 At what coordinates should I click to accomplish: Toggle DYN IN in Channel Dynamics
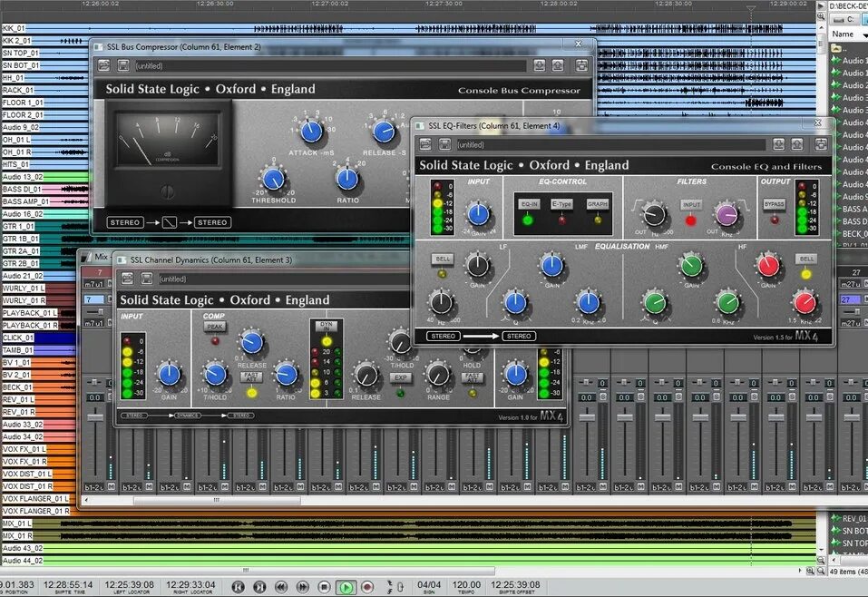(327, 326)
